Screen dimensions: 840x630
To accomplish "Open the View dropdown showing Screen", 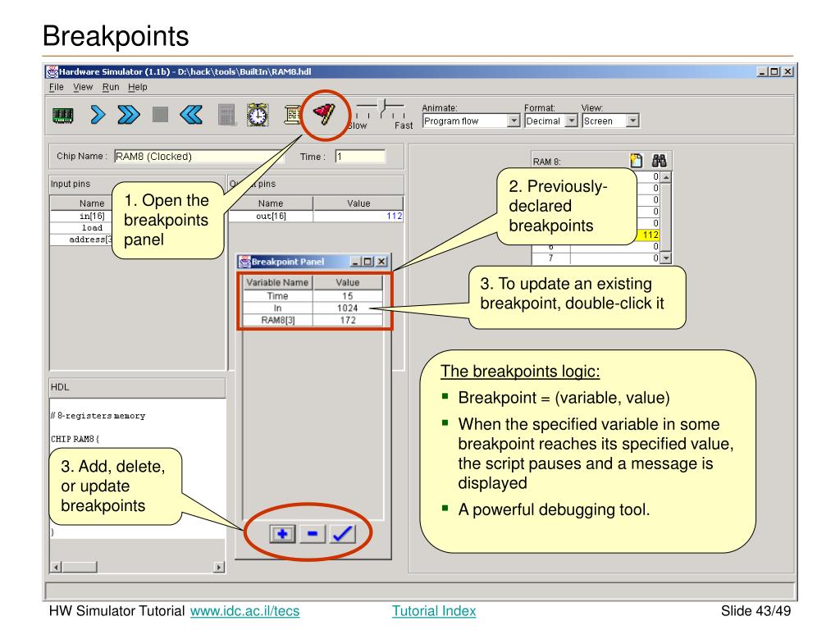I will pos(610,121).
